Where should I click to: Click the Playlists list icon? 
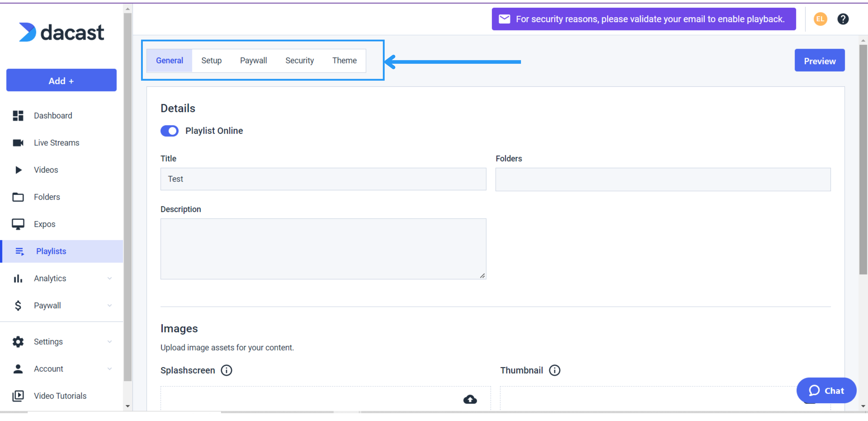(x=20, y=251)
